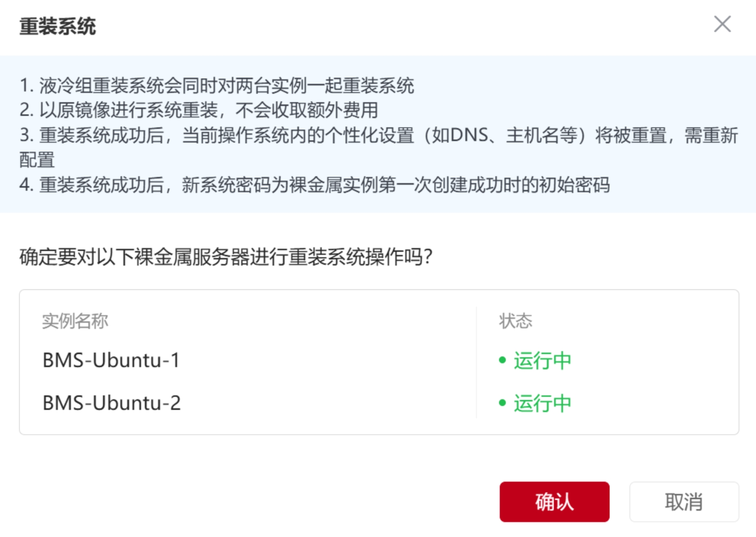The height and width of the screenshot is (537, 756).
Task: Click the 运行中 status text for BMS-Ubuntu-1
Action: [542, 360]
